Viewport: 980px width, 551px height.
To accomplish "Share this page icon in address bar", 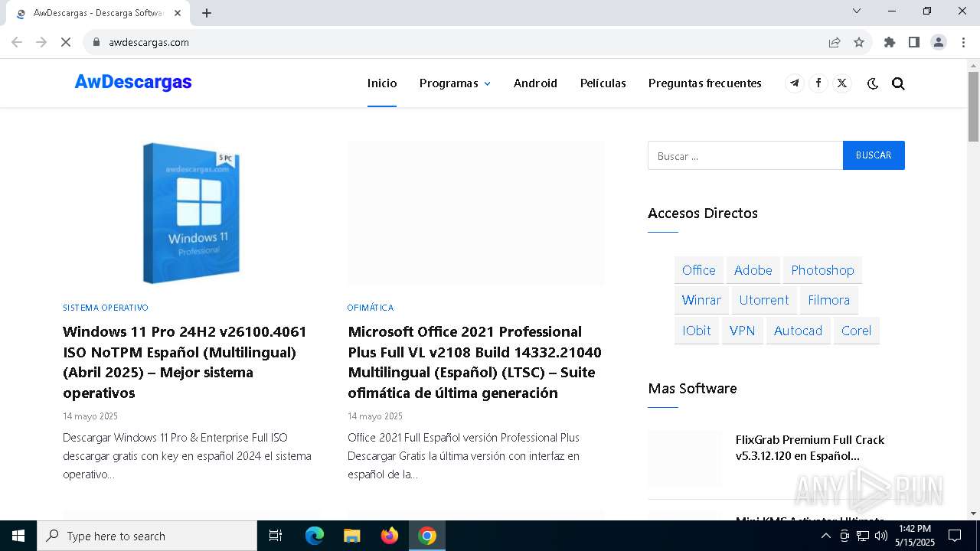I will click(835, 42).
